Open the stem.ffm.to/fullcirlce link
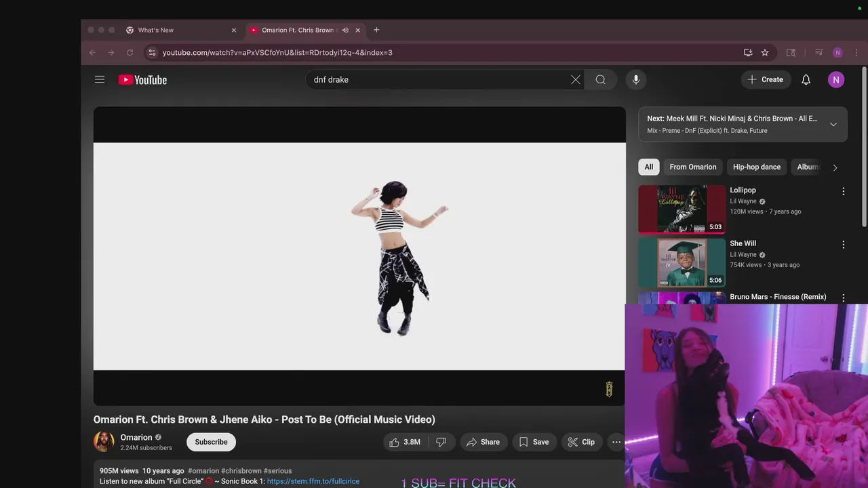Viewport: 868px width, 488px height. point(313,481)
